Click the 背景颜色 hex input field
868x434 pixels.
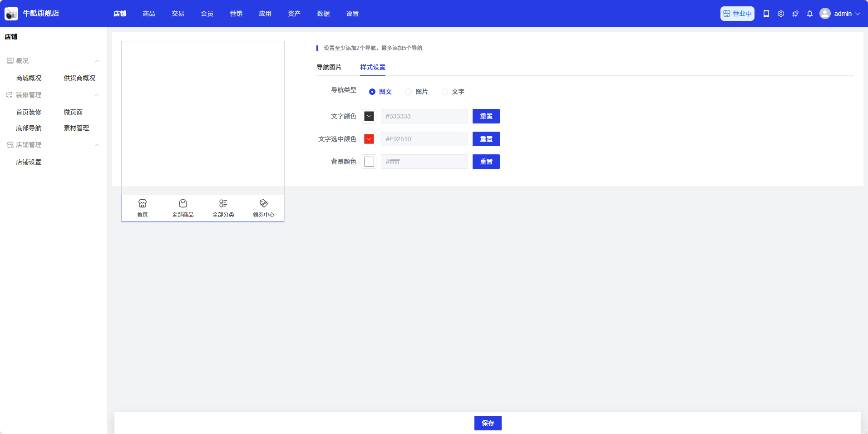point(424,162)
